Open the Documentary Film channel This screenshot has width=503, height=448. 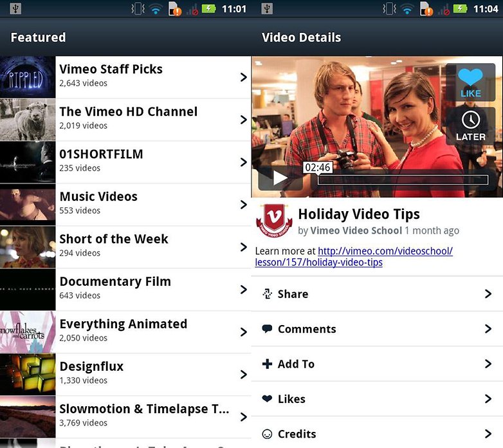tap(125, 290)
